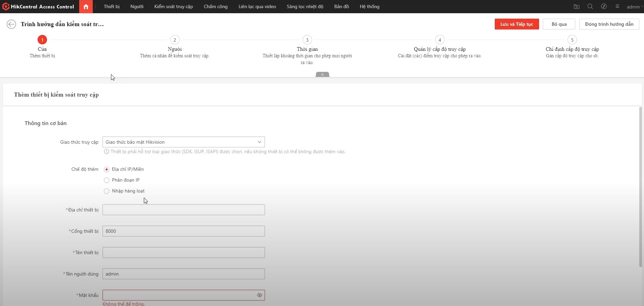Image resolution: width=644 pixels, height=306 pixels.
Task: Select the Phân đoạn IP radio option
Action: (x=107, y=180)
